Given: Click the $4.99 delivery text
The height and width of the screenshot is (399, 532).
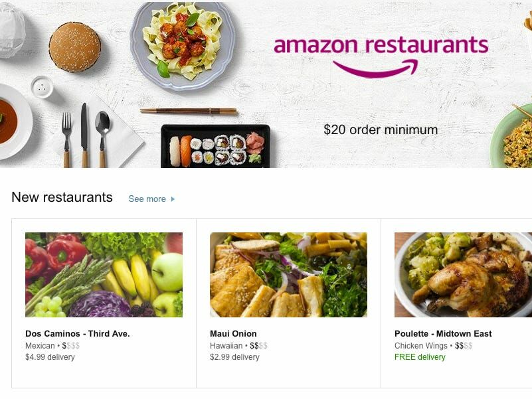Looking at the screenshot, I should coord(50,357).
